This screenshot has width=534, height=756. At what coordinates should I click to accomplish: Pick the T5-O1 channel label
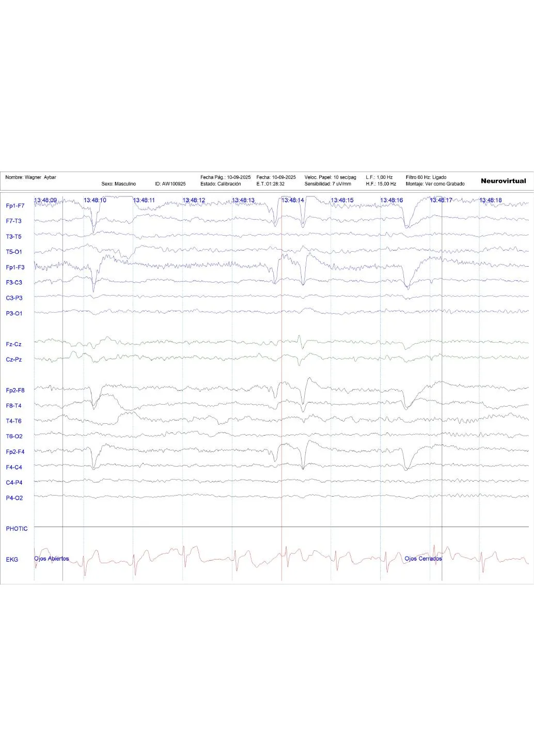tap(14, 252)
